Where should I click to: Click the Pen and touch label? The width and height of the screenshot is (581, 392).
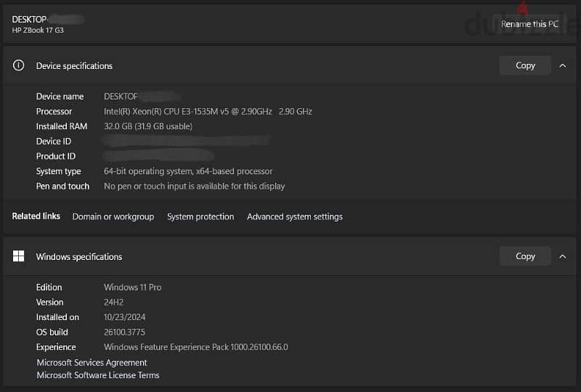pyautogui.click(x=62, y=186)
